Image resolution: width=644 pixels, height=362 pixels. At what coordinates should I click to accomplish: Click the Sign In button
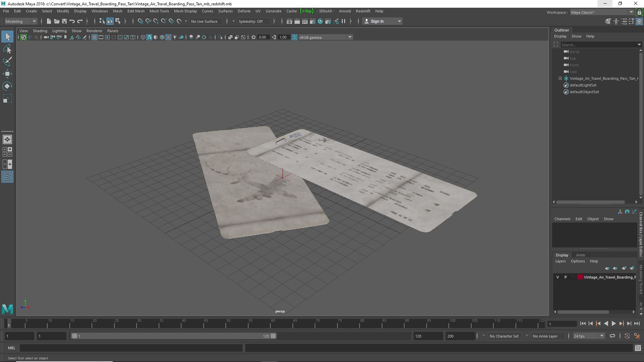[382, 21]
